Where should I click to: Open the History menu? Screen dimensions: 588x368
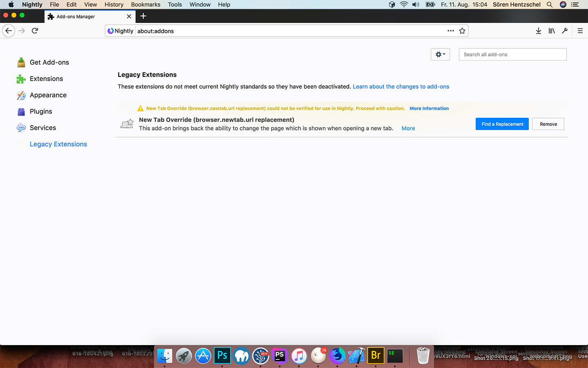(114, 4)
